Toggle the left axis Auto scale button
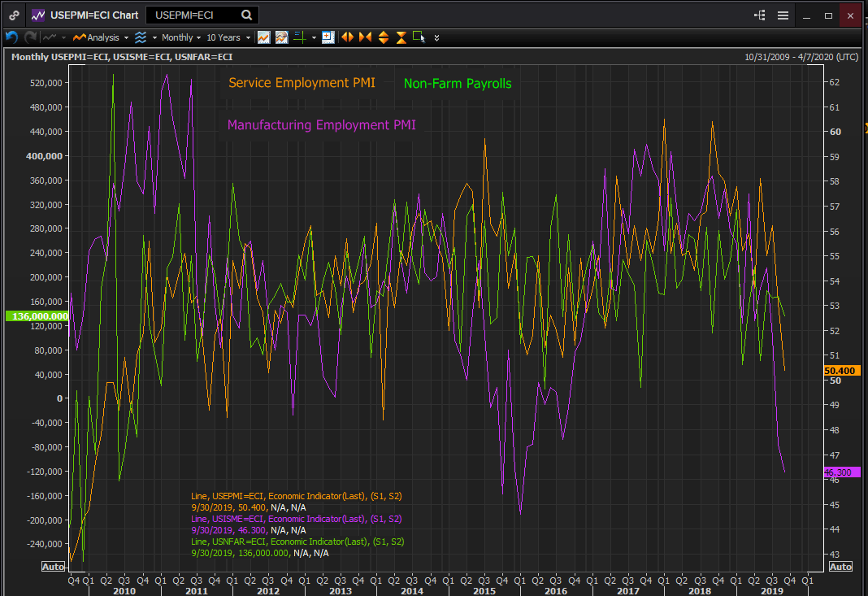 coord(53,567)
